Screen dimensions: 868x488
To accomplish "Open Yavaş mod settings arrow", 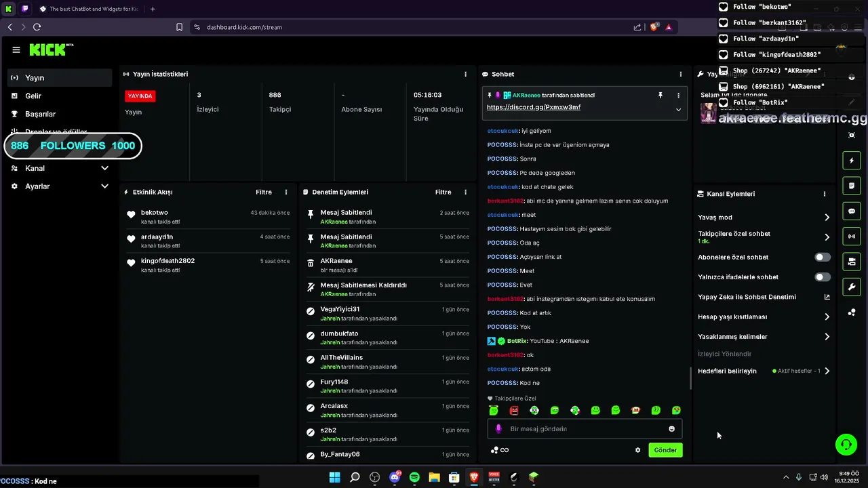I will tap(827, 218).
